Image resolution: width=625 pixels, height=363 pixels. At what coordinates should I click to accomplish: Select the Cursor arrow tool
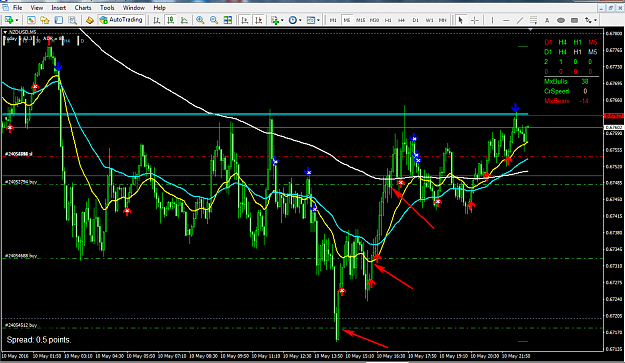pos(461,20)
